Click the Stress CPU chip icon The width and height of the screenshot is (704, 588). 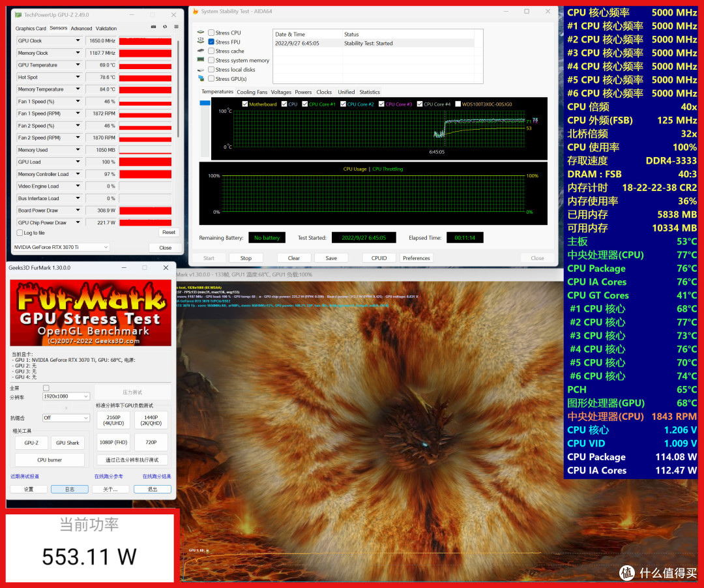(201, 33)
